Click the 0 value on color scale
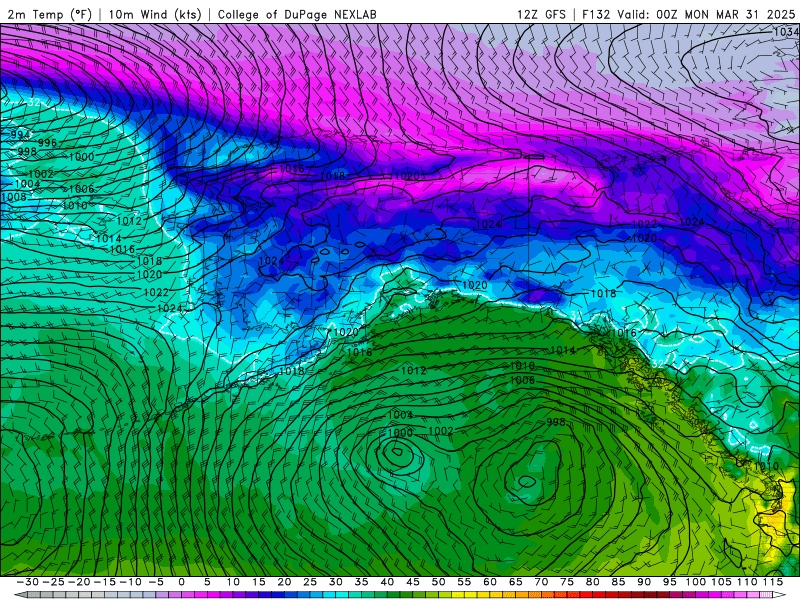 pos(182,582)
